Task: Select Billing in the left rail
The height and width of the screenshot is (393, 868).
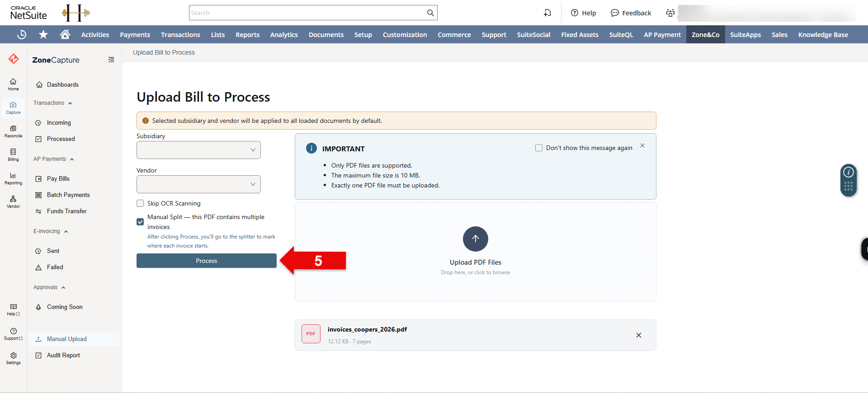Action: (13, 154)
